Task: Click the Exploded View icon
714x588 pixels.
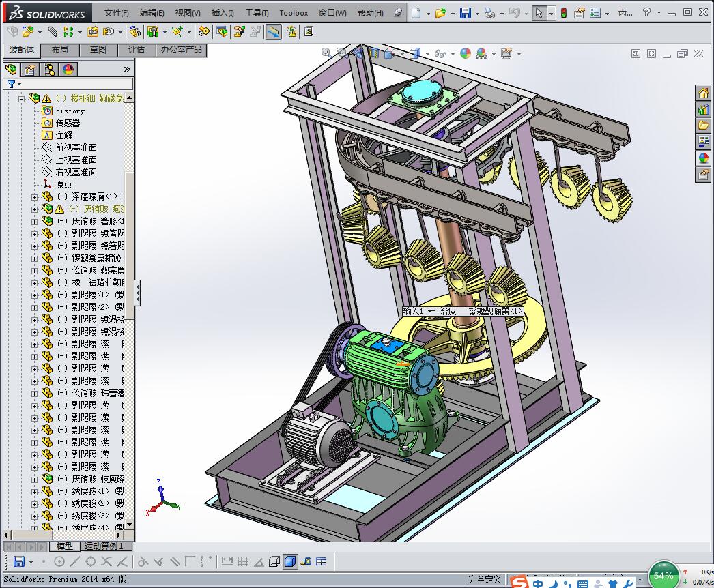Action: 240,31
